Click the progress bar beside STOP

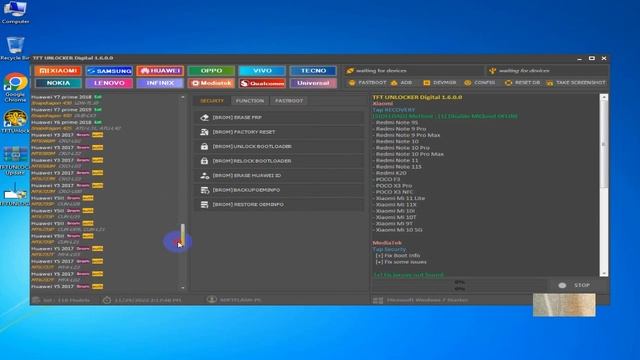tap(459, 285)
